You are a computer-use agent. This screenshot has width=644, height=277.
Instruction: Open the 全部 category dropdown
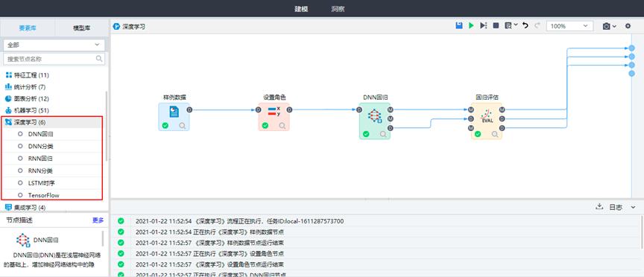point(54,45)
